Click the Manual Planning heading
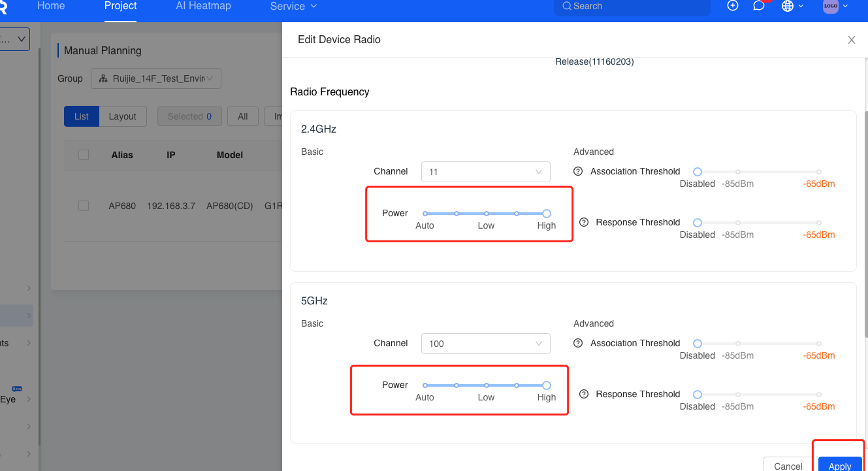This screenshot has height=471, width=868. click(x=103, y=50)
